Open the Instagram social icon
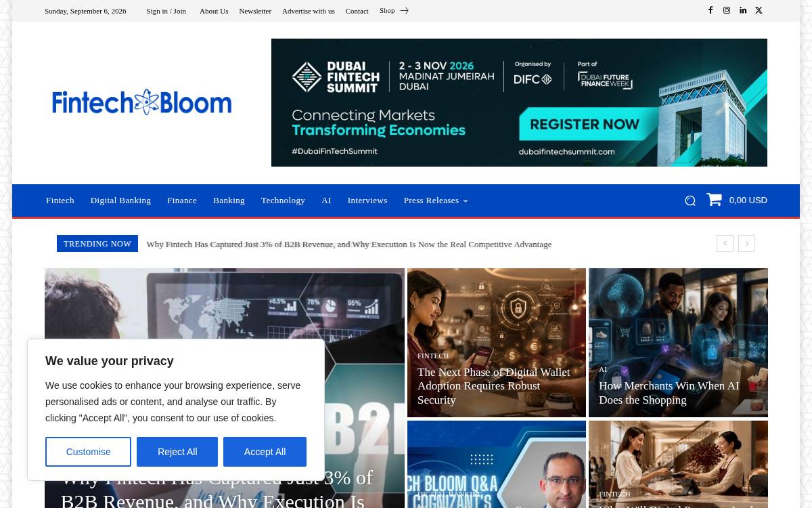 click(x=727, y=10)
